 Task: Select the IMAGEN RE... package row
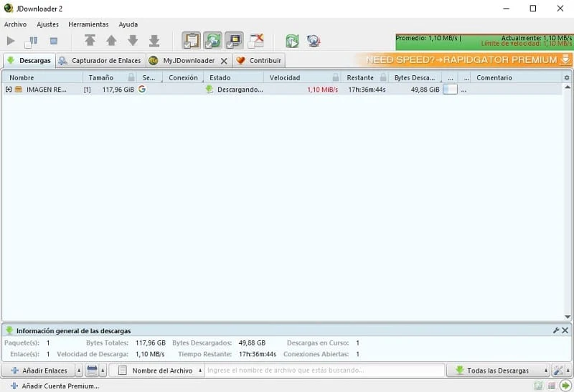(282, 90)
